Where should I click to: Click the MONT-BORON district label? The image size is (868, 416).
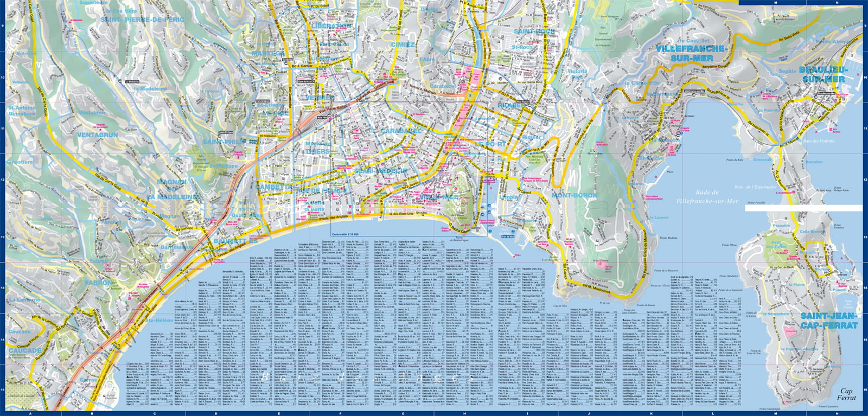(575, 195)
